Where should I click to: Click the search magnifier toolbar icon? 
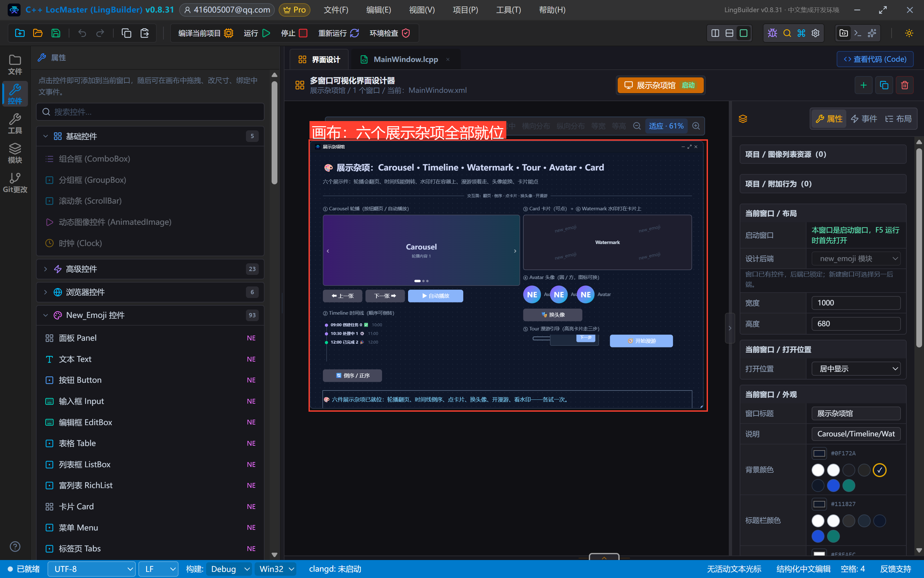[787, 33]
